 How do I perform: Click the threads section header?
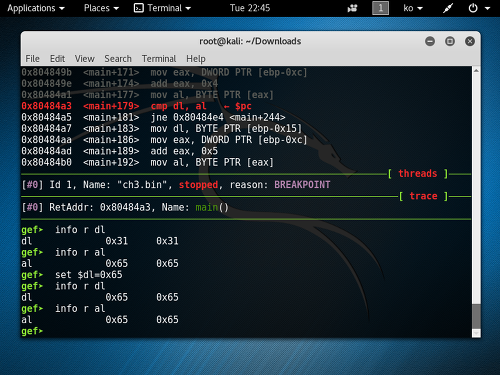tap(418, 173)
